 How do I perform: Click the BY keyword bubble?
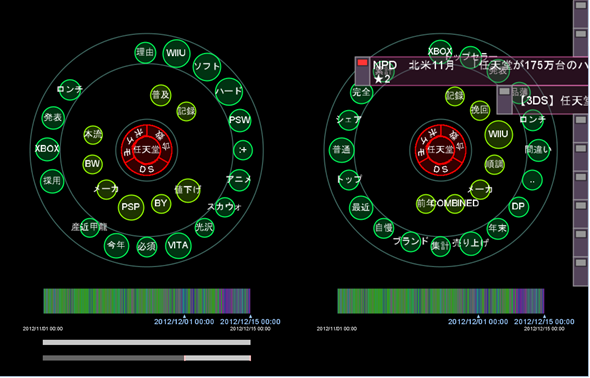[161, 204]
